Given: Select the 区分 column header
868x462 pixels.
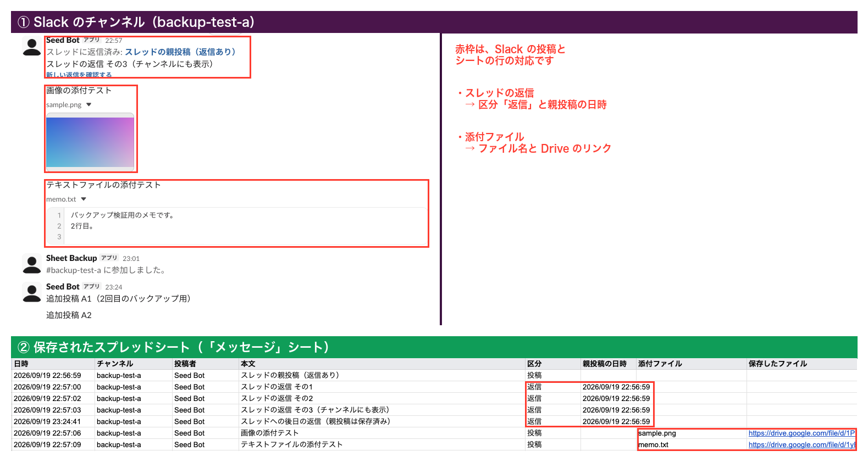Looking at the screenshot, I should tap(552, 364).
